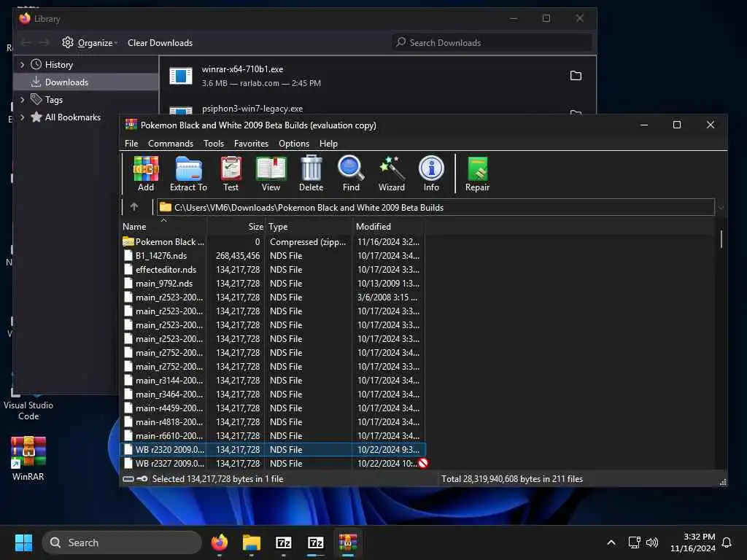Select the main-r4818-200... file

tap(273, 422)
